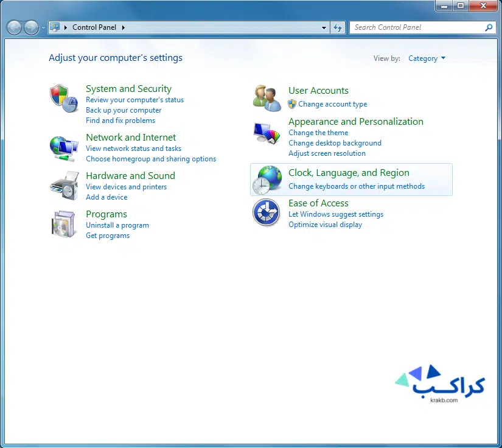Click the Network and Internet globe icon
Viewport: 502px width, 448px height.
point(64,149)
